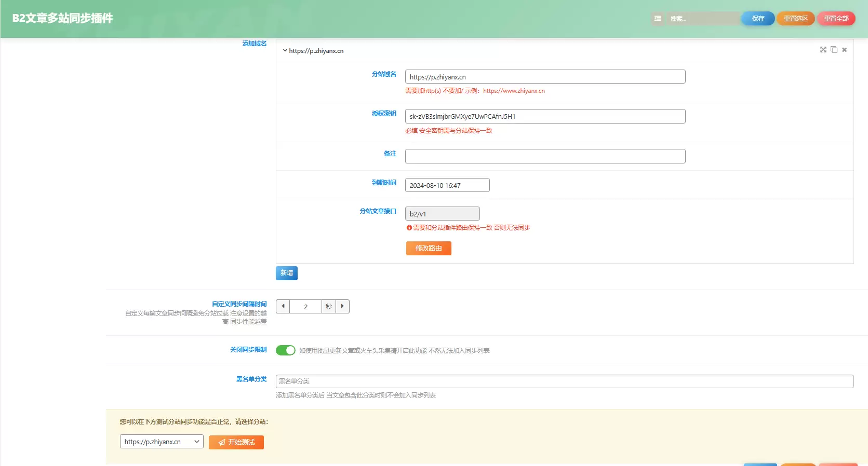Image resolution: width=868 pixels, height=466 pixels.
Task: Duplicate the p.zhiyanx.cn domain entry
Action: point(834,50)
